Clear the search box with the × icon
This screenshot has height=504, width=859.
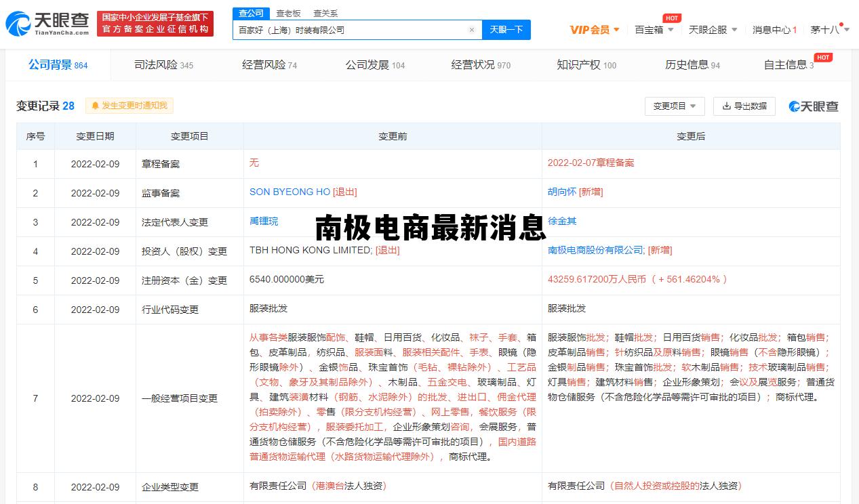(472, 30)
